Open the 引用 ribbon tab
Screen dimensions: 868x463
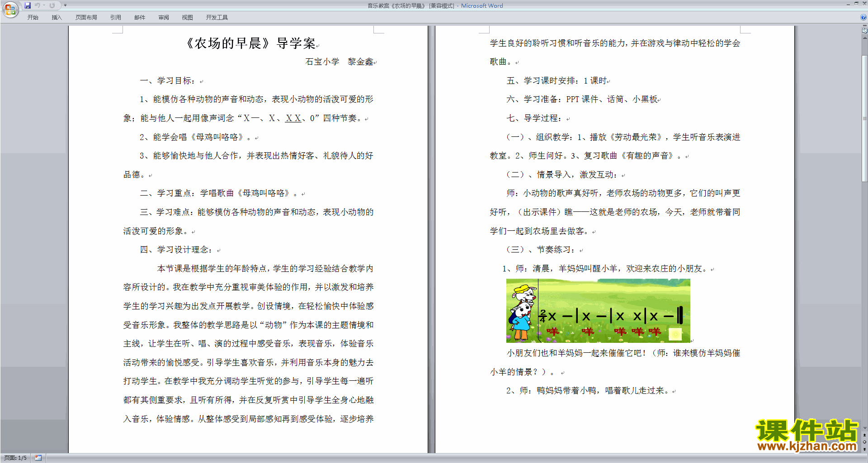pos(116,18)
